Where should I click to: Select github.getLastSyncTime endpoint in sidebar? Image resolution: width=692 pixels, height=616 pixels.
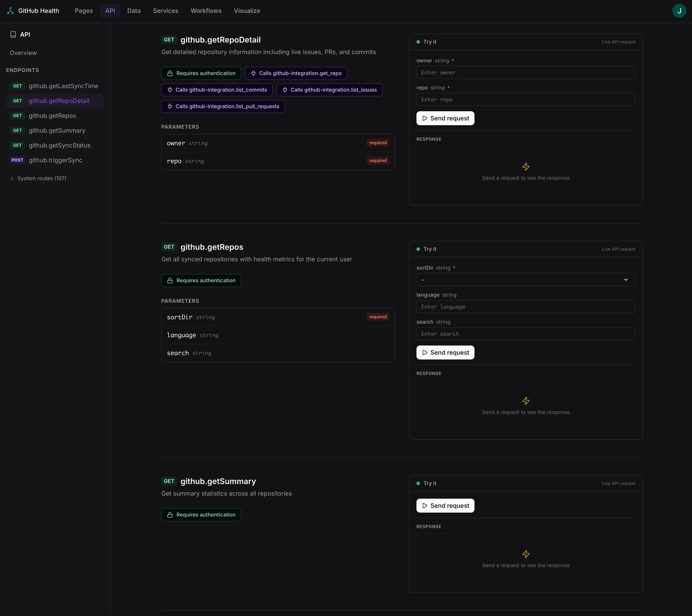pyautogui.click(x=55, y=86)
